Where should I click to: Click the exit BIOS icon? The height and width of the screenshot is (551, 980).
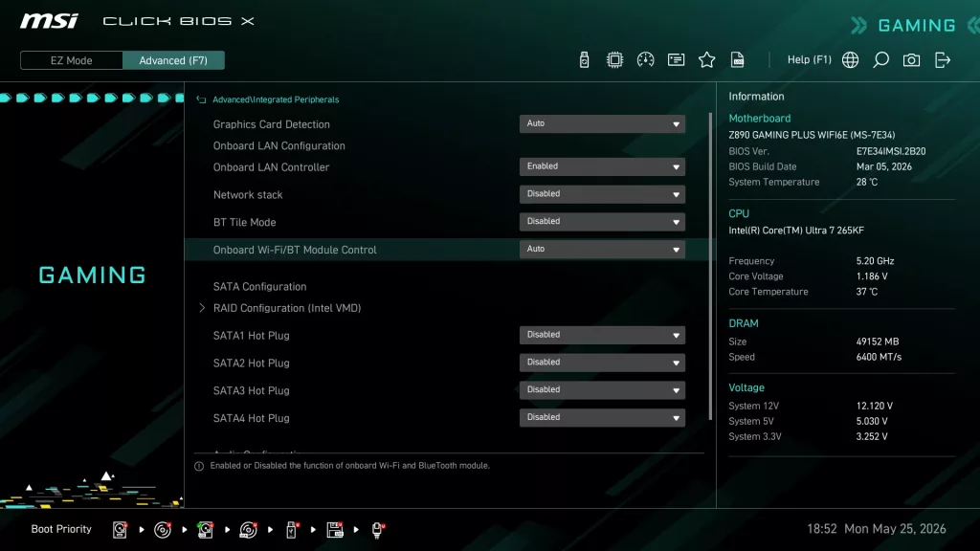pos(942,60)
